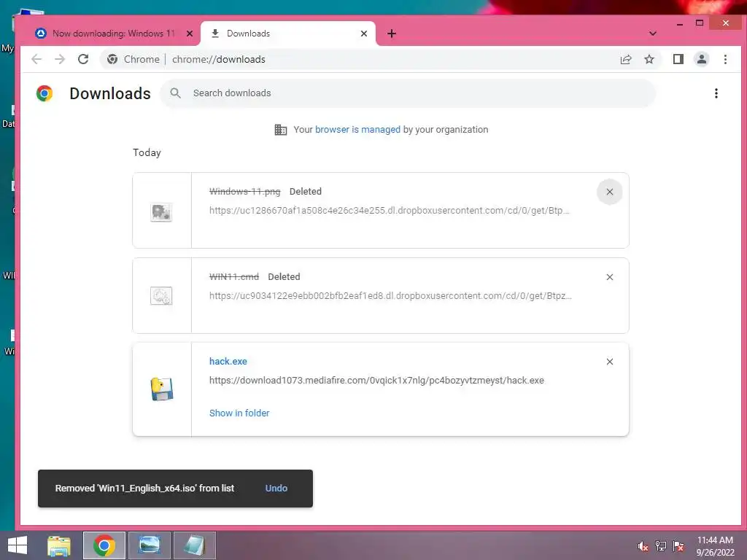Close the Downloads tab

(364, 34)
